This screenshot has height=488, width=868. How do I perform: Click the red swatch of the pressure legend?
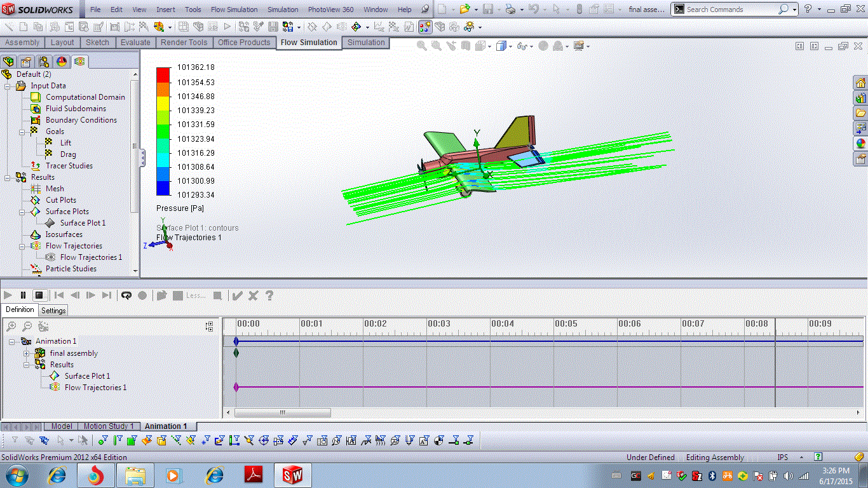point(163,75)
